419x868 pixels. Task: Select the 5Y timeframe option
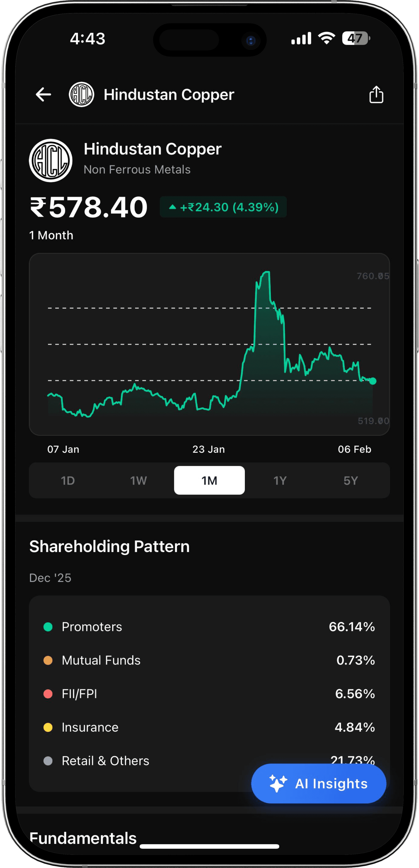[x=351, y=481]
